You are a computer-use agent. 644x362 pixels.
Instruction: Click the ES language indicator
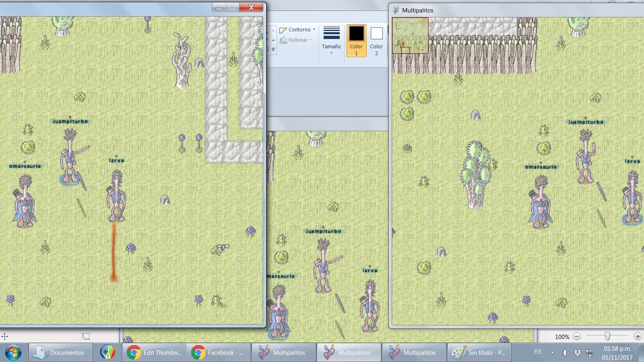click(x=538, y=352)
